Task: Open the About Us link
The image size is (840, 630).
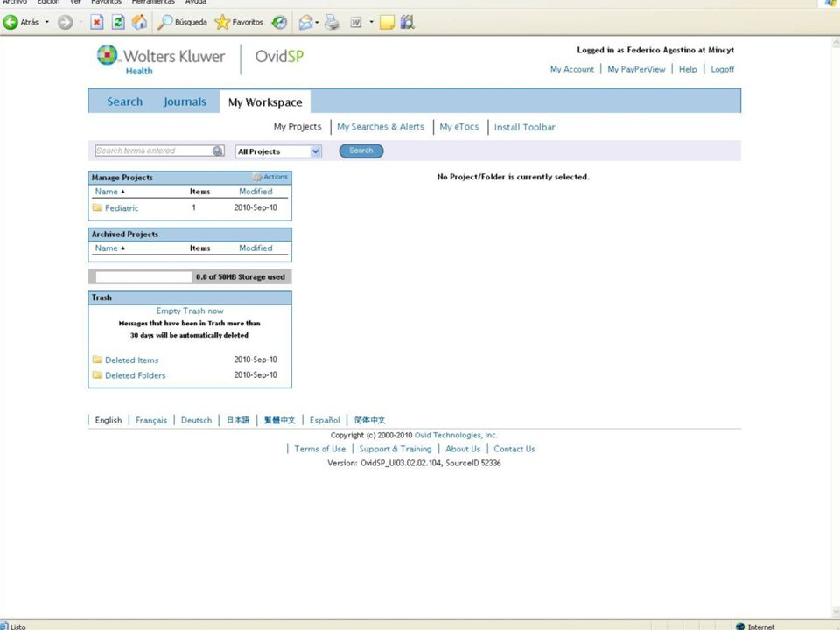Action: click(463, 449)
